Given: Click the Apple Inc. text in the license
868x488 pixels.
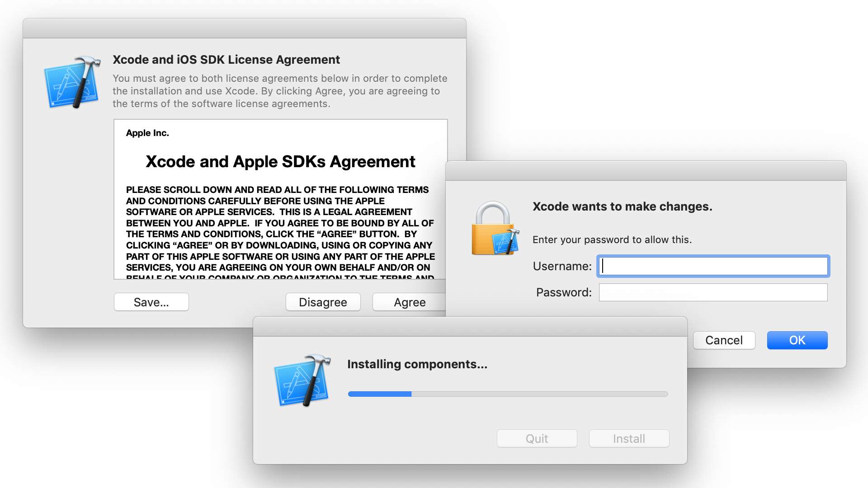Looking at the screenshot, I should tap(147, 133).
